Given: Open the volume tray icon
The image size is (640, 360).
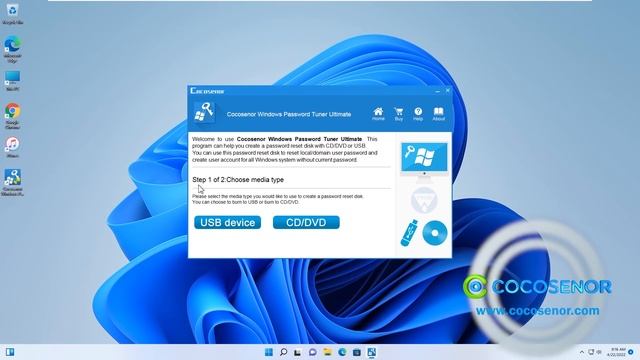Looking at the screenshot, I should pyautogui.click(x=599, y=352).
